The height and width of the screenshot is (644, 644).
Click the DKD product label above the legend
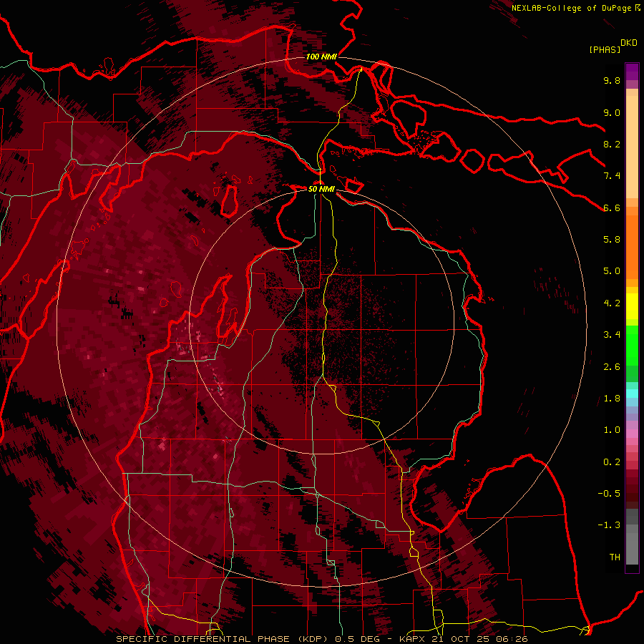click(x=629, y=43)
